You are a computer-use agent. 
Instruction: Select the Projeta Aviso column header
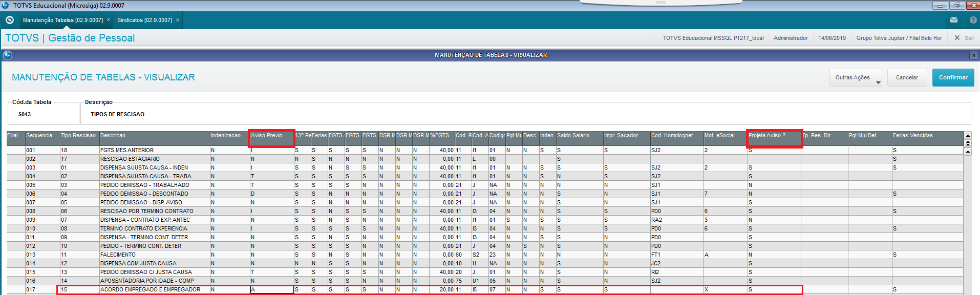pos(774,138)
